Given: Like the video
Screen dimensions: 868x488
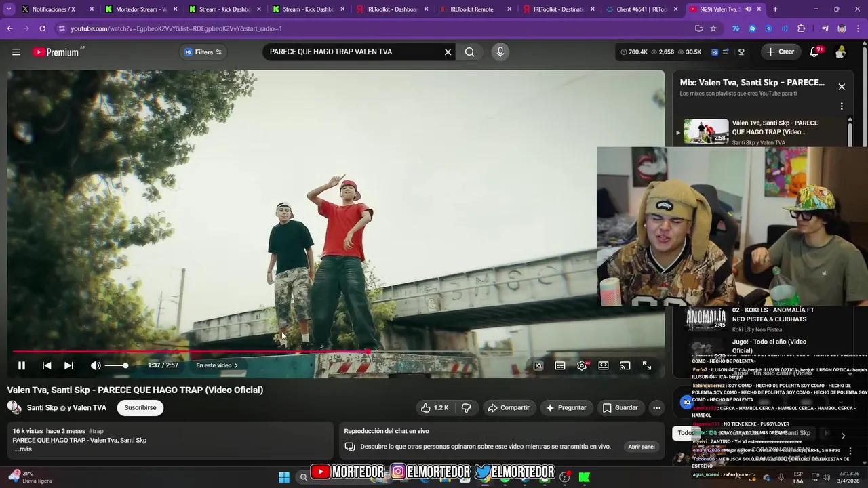Looking at the screenshot, I should pyautogui.click(x=435, y=407).
